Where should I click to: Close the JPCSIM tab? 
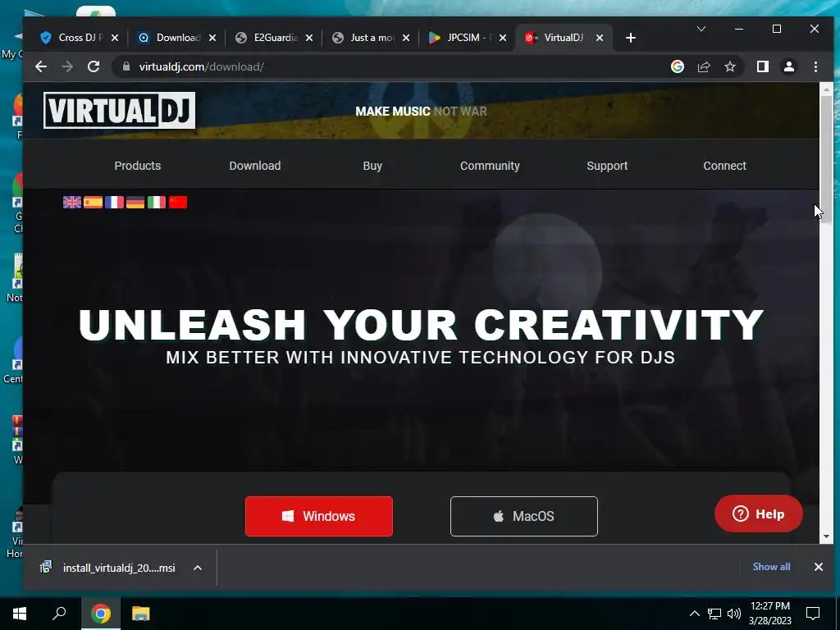pyautogui.click(x=503, y=38)
